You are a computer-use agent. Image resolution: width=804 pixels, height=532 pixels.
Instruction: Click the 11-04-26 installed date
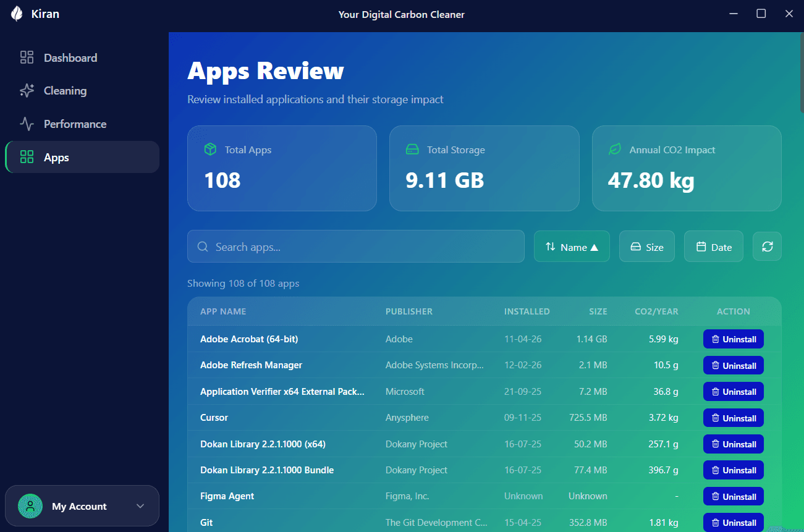[523, 339]
